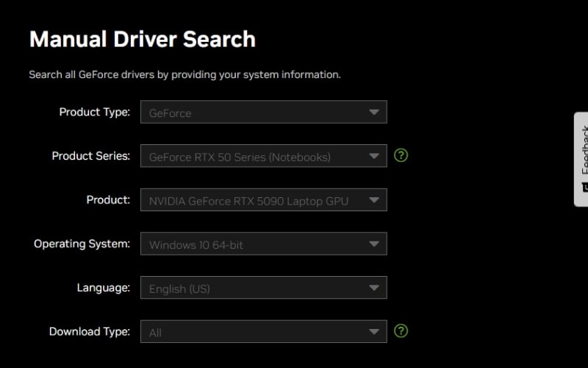Viewport: 588px width, 368px height.
Task: Click the help icon beside Download Type
Action: [401, 330]
